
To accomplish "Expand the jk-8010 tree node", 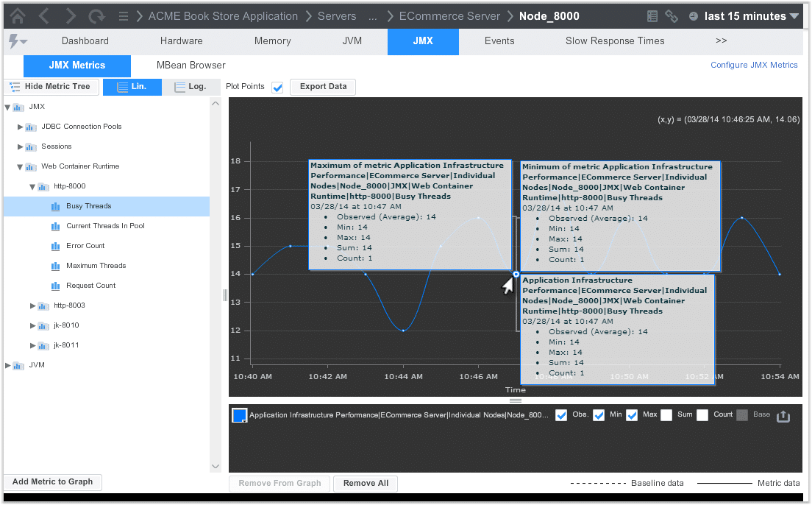I will (x=32, y=325).
